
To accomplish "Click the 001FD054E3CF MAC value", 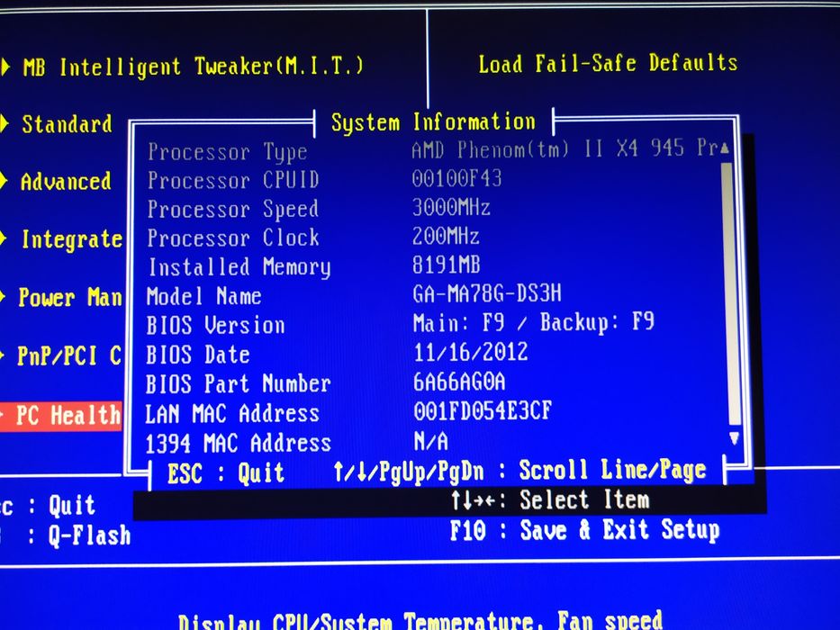I will tap(483, 411).
